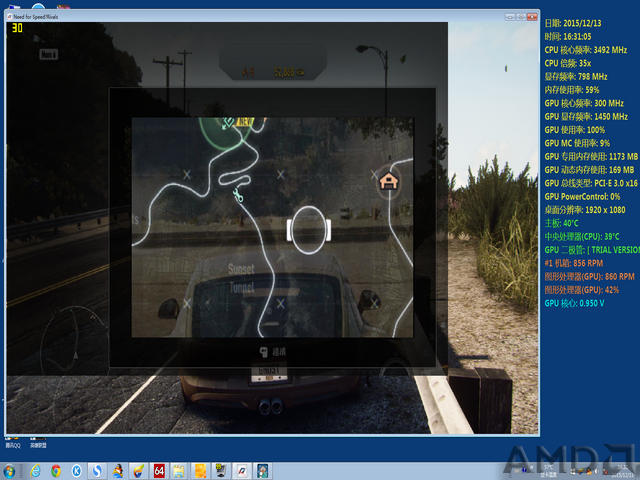Click the CPU 核心频率: 3492 MHz line
Image resolution: width=640 pixels, height=480 pixels.
coord(586,50)
